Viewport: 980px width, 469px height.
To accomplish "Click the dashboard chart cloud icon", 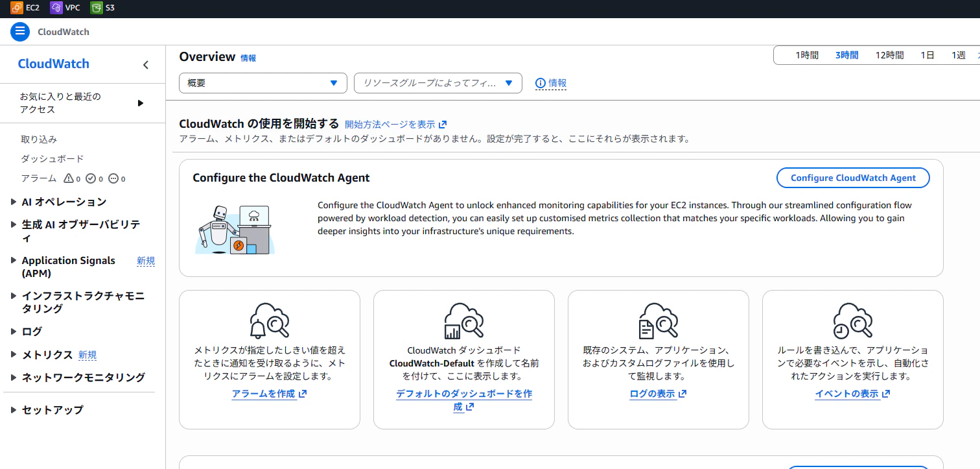I will (x=463, y=320).
